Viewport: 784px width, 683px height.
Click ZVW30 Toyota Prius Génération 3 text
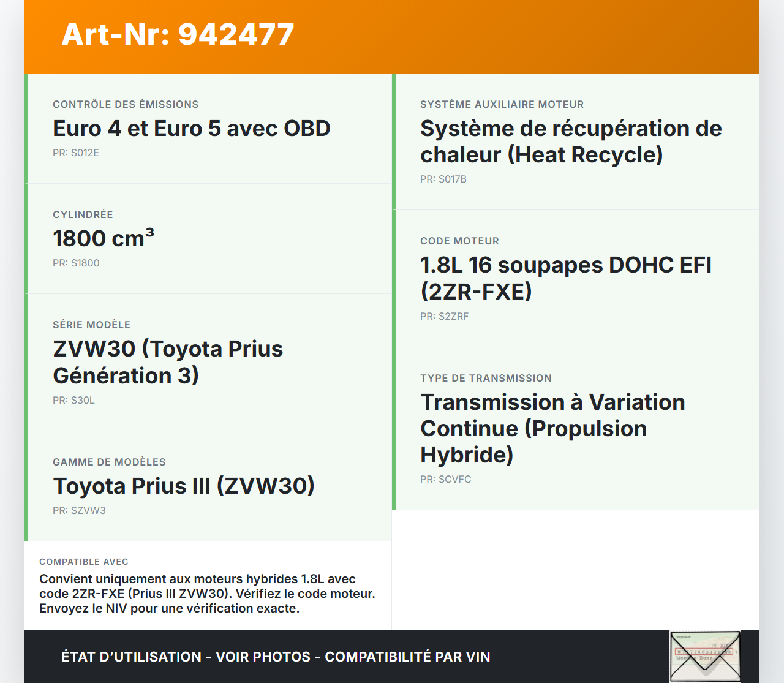tap(168, 362)
